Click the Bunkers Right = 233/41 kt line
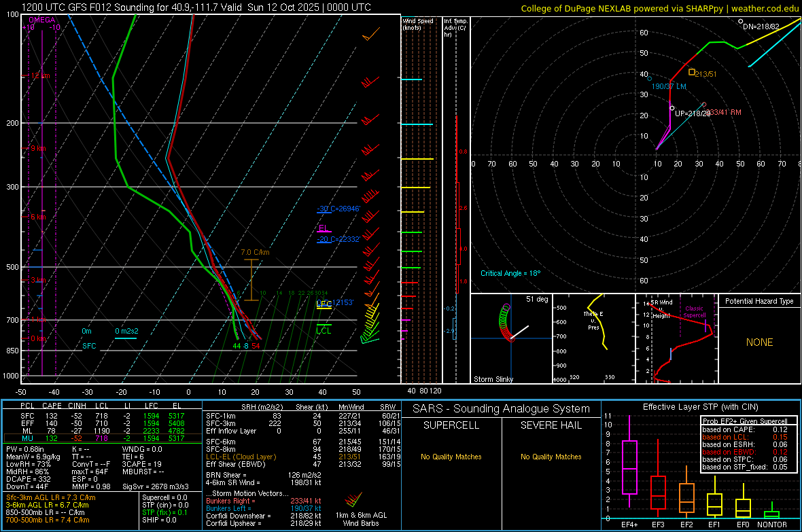Viewport: 802px width, 532px height. click(264, 501)
